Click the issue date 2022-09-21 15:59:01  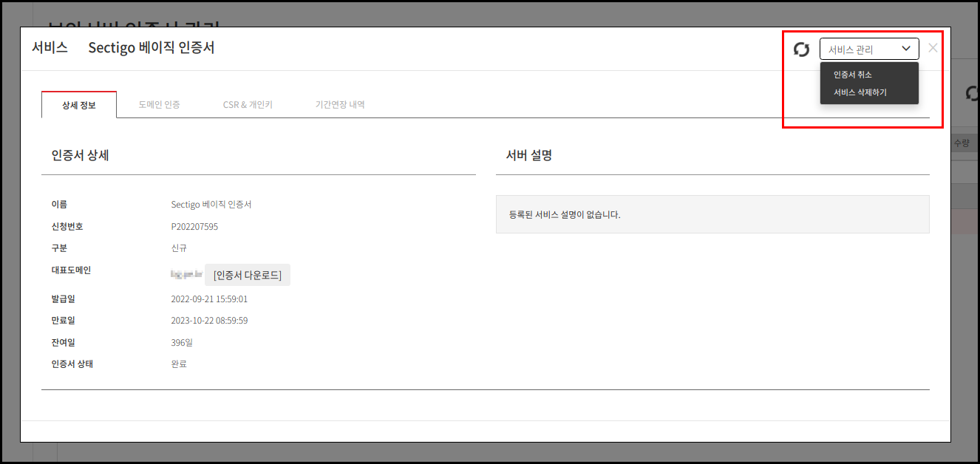tap(209, 299)
